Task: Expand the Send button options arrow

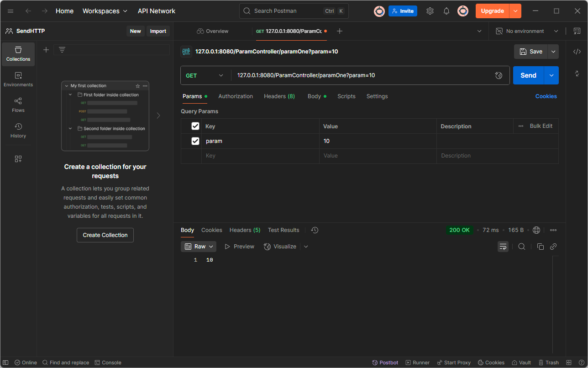Action: pyautogui.click(x=551, y=75)
